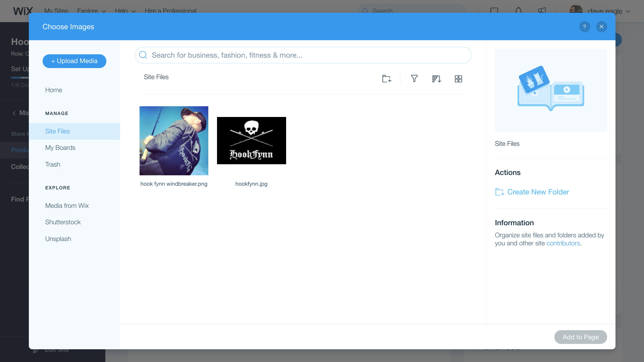
Task: Click the Wix logo
Action: [x=23, y=11]
